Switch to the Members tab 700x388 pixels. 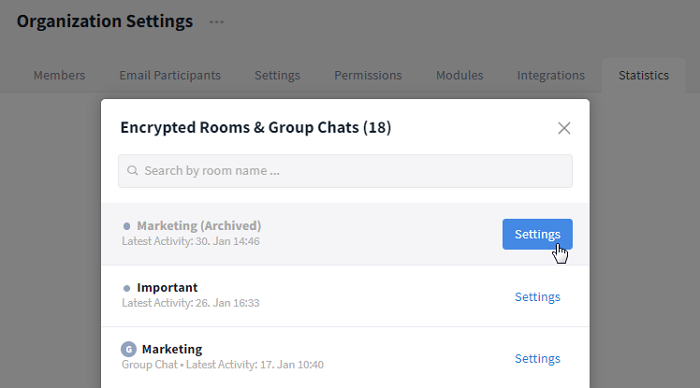[59, 75]
